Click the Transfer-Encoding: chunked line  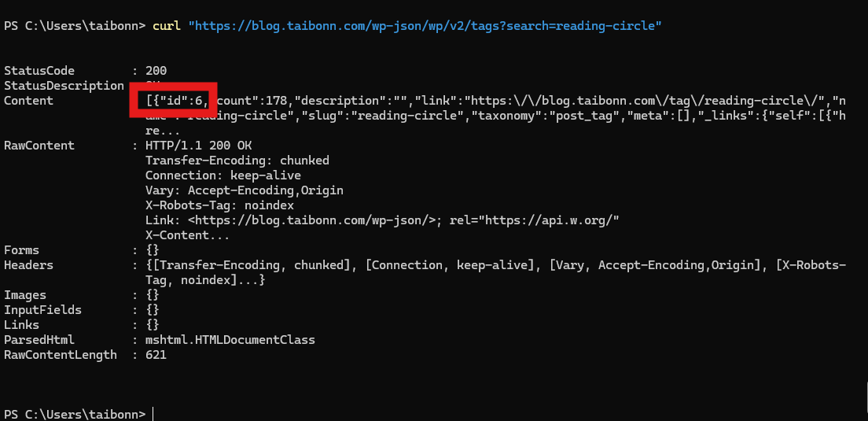pyautogui.click(x=237, y=161)
